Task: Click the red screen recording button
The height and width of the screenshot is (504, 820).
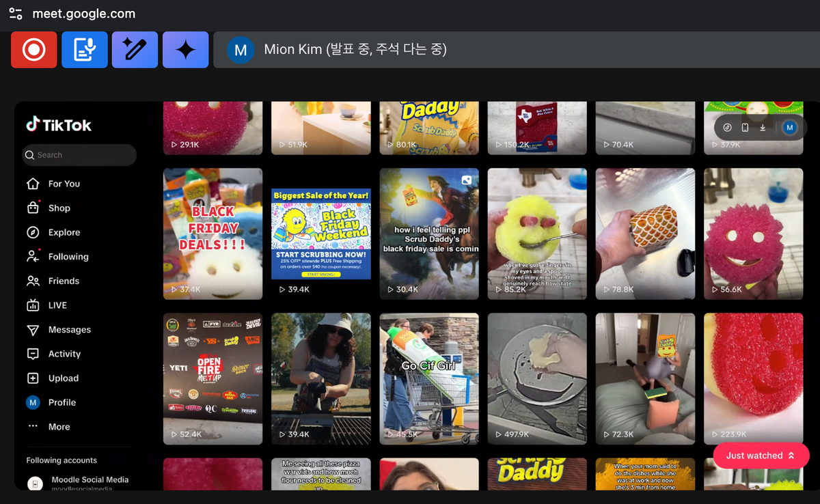Action: click(x=33, y=49)
